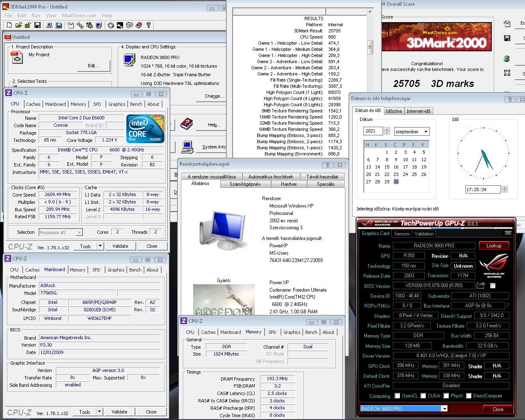
Task: Click the time 17:25:34 stepper arrows
Action: click(504, 189)
